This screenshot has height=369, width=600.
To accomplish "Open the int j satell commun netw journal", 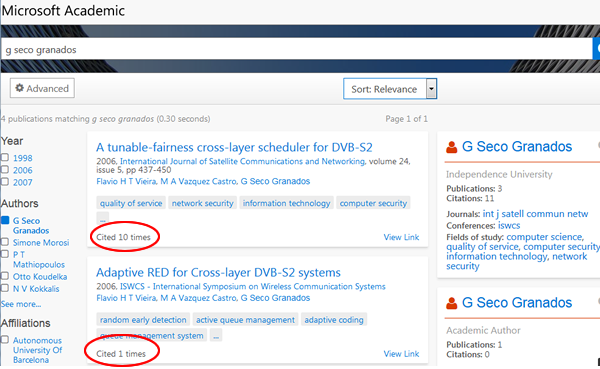I will [535, 214].
